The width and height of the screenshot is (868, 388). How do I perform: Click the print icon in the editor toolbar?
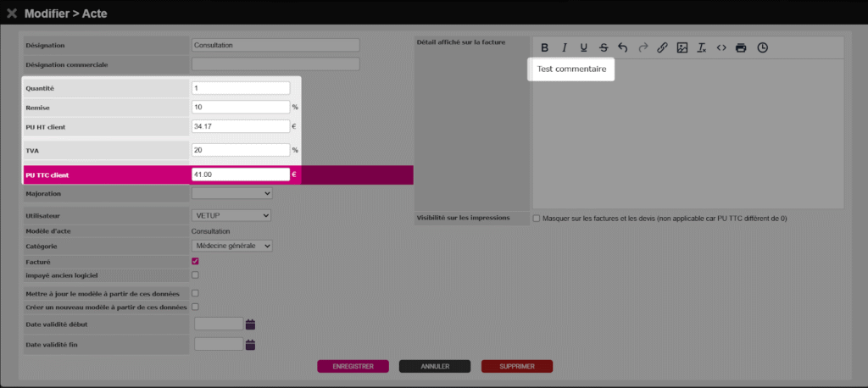pos(742,47)
